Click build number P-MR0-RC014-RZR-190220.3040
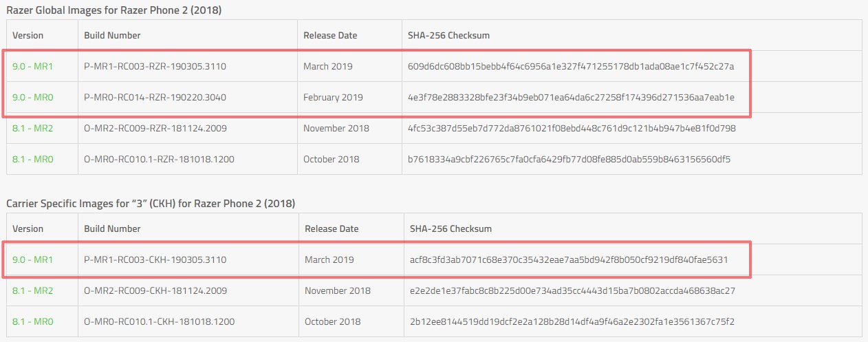The image size is (868, 342). click(x=155, y=98)
